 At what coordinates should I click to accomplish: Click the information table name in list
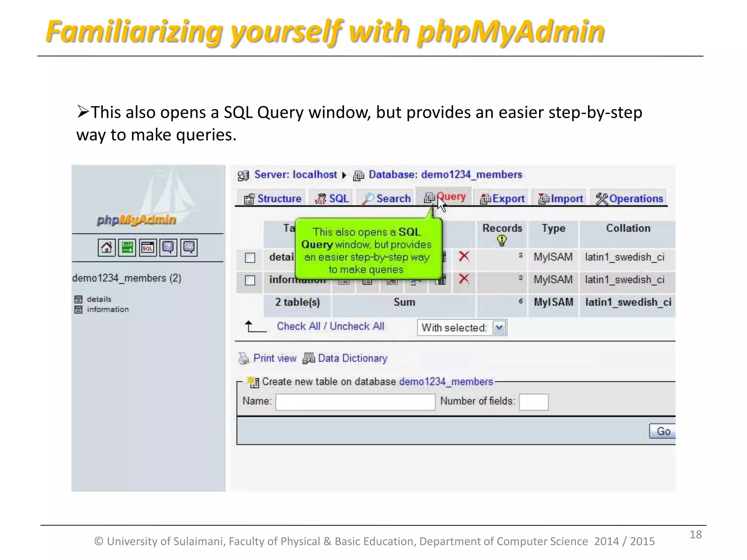point(297,280)
